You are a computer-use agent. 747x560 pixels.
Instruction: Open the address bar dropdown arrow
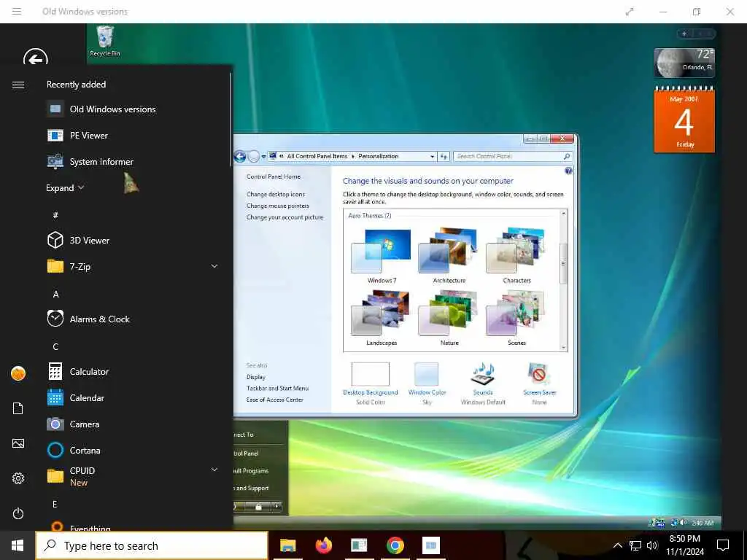[432, 156]
